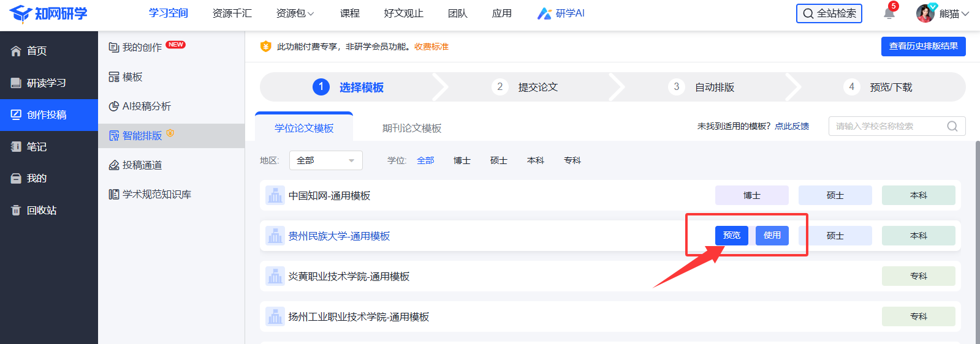Screen dimensions: 980x344
Task: Open AI投稿分析 in submenu
Action: coord(146,106)
